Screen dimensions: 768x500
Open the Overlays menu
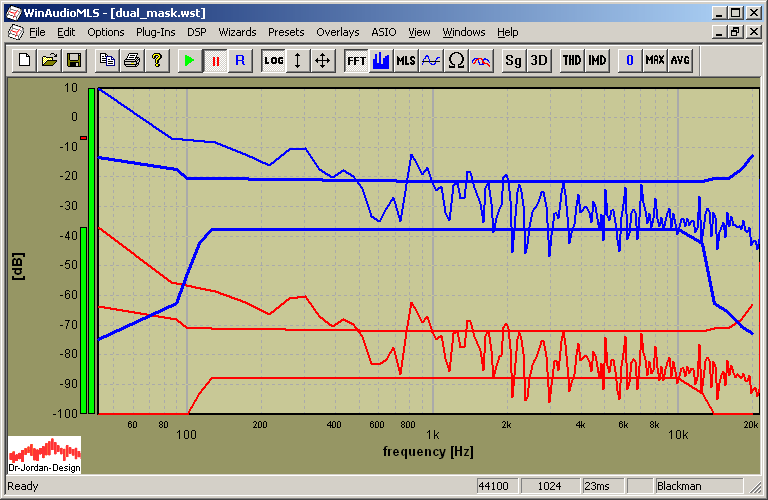(x=337, y=32)
